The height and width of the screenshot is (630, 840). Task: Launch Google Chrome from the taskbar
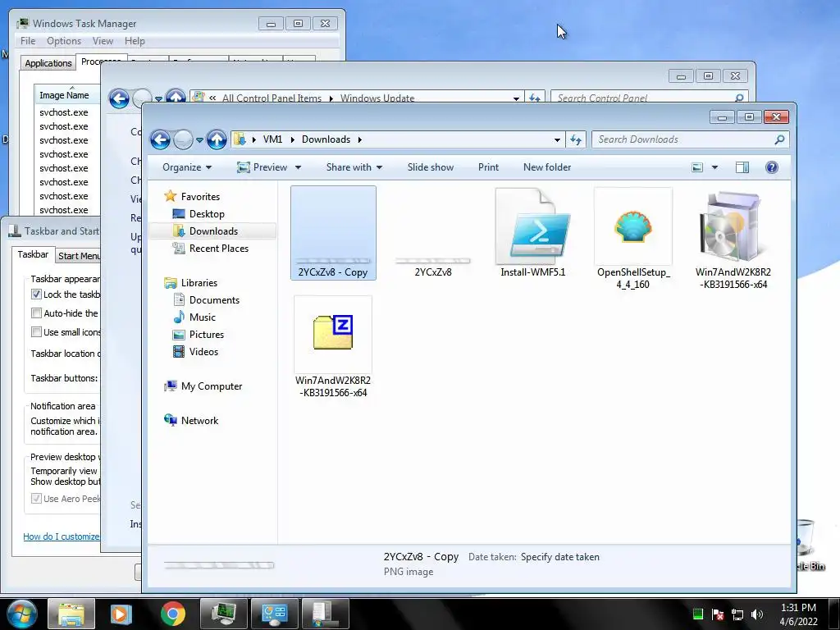[x=172, y=614]
